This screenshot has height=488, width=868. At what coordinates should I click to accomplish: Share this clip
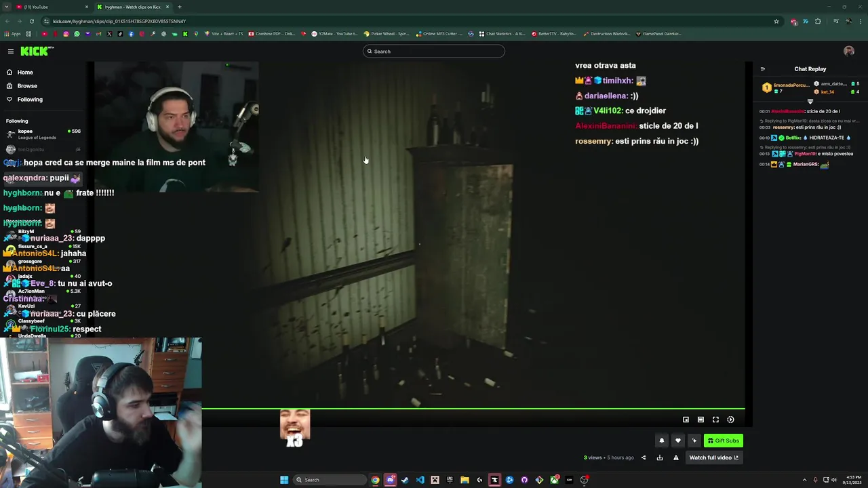click(x=644, y=457)
